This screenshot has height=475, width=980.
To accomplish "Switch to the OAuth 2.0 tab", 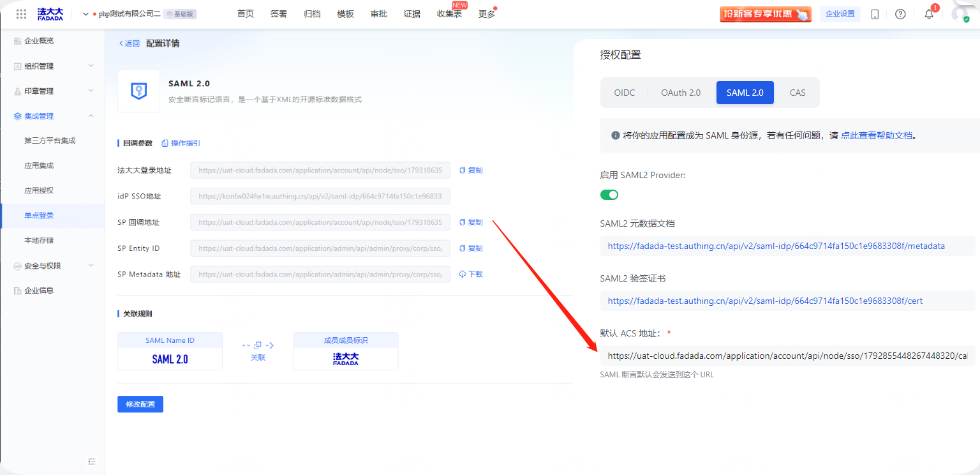I will coord(681,93).
